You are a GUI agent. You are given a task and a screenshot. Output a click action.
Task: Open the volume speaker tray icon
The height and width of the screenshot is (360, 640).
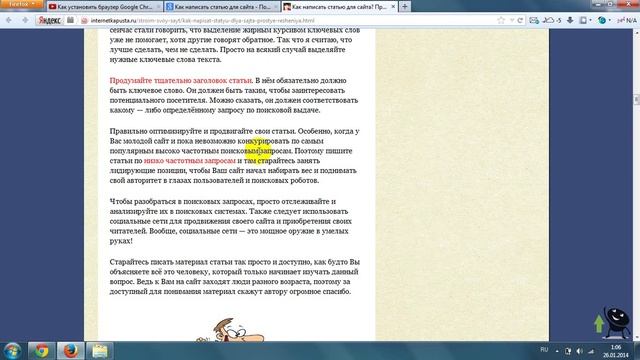tap(580, 351)
